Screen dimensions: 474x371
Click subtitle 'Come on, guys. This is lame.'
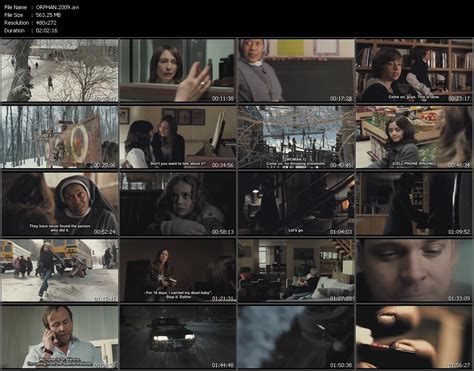(x=414, y=97)
